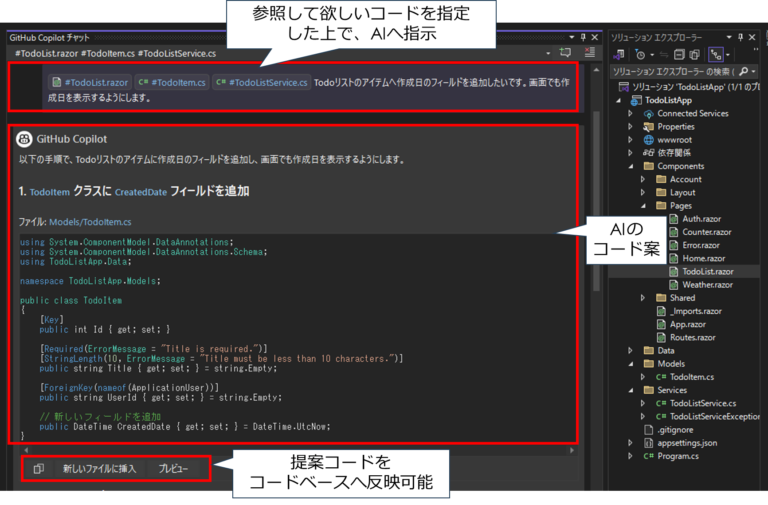Select the Connected Services icon

(x=648, y=114)
